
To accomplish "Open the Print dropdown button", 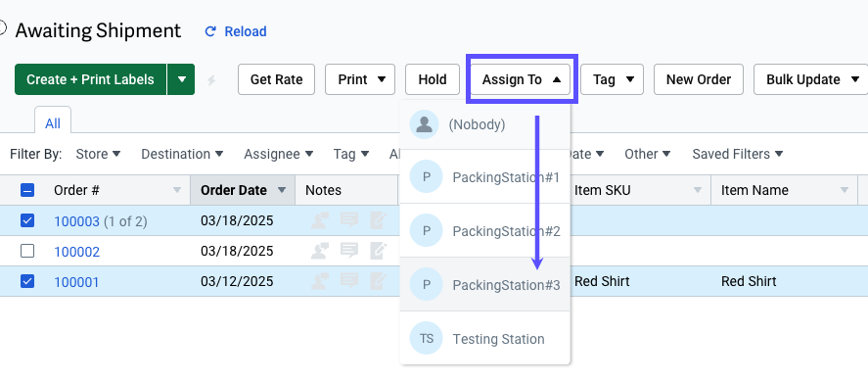I will pos(360,79).
